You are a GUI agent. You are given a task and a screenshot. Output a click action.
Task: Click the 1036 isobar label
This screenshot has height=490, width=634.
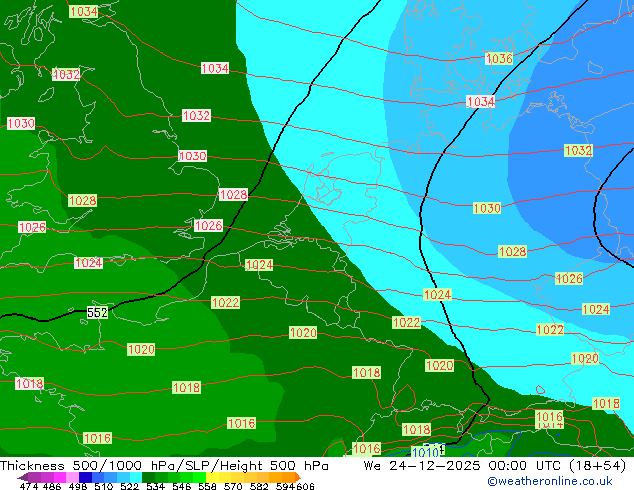point(499,59)
